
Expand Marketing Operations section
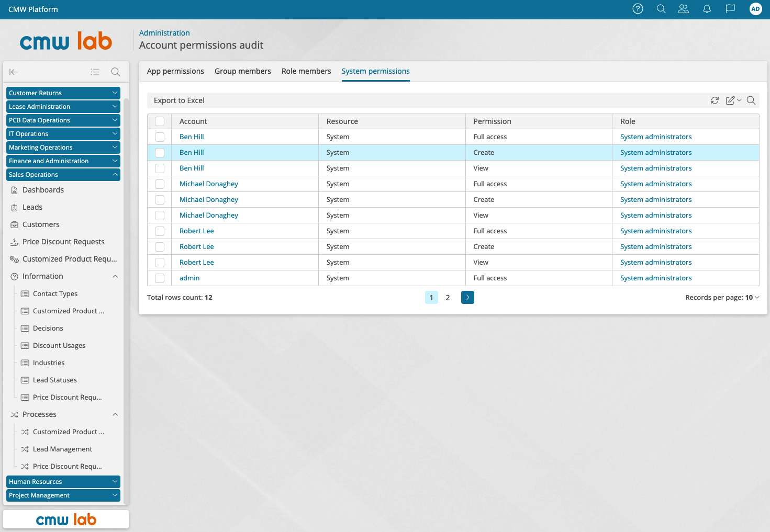tap(63, 147)
